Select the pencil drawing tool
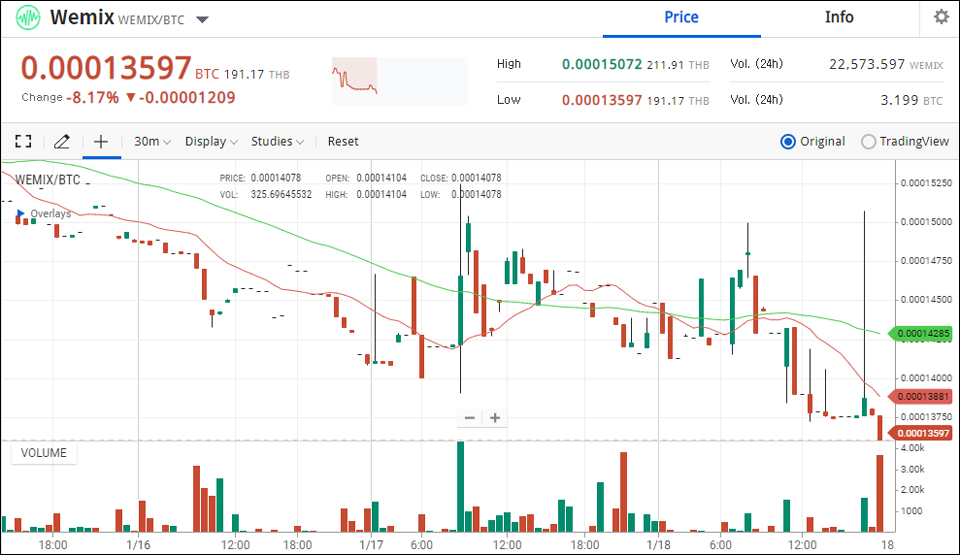The image size is (960, 555). pos(61,142)
